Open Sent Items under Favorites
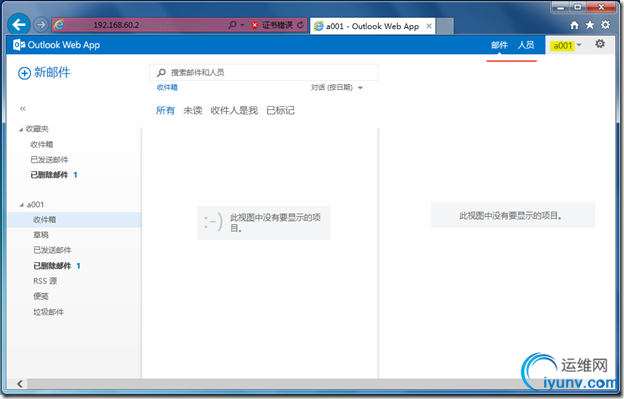 (49, 160)
